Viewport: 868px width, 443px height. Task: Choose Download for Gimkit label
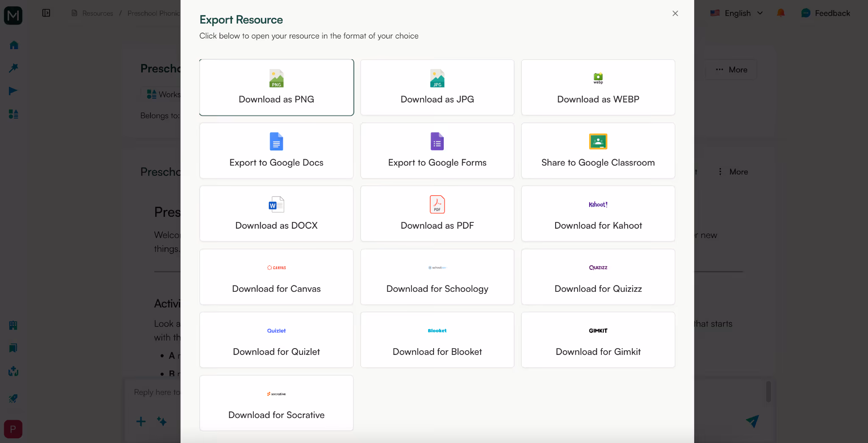coord(598,352)
